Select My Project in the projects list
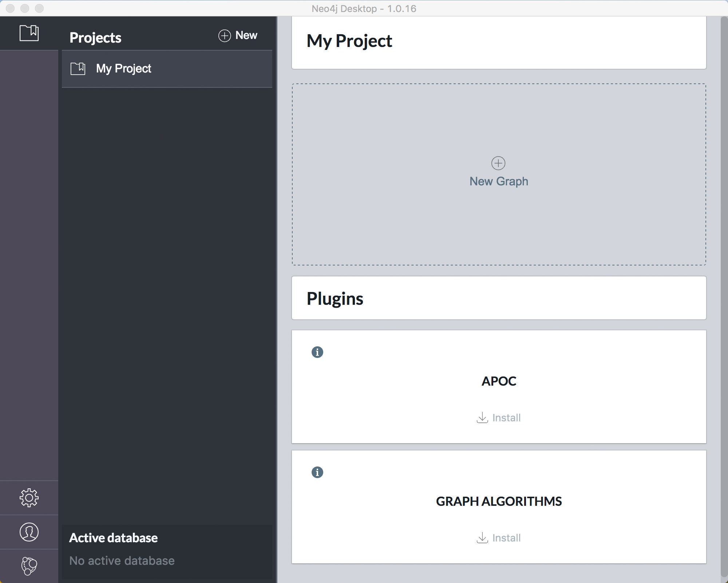 tap(167, 69)
